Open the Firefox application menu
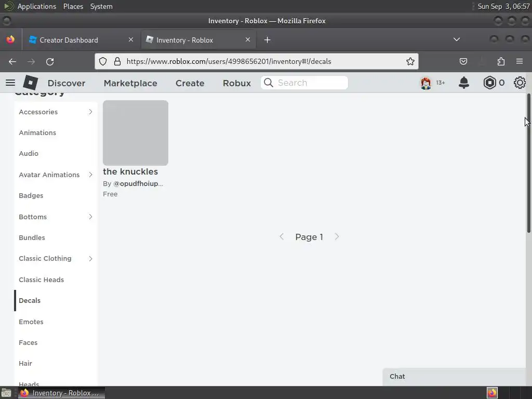532x399 pixels. [x=520, y=61]
